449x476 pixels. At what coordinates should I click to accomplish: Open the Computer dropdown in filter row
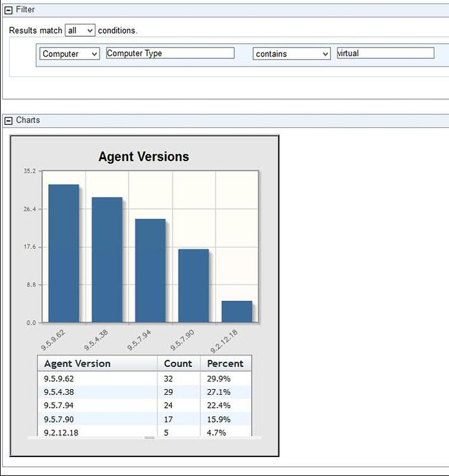pos(70,54)
